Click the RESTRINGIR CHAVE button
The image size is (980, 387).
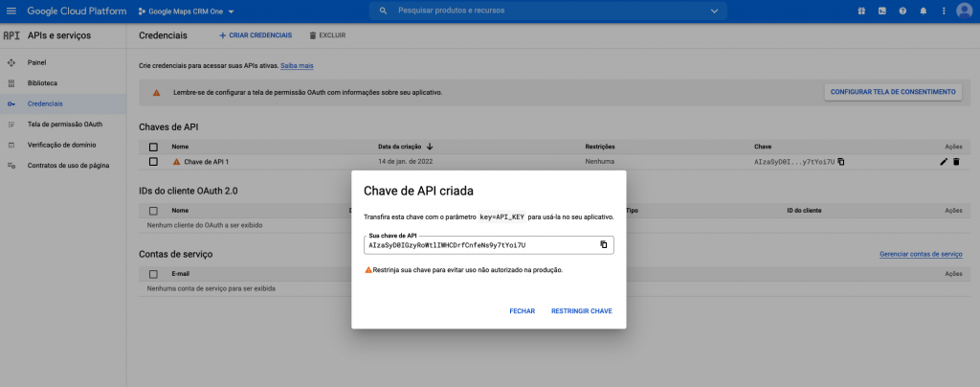[581, 311]
